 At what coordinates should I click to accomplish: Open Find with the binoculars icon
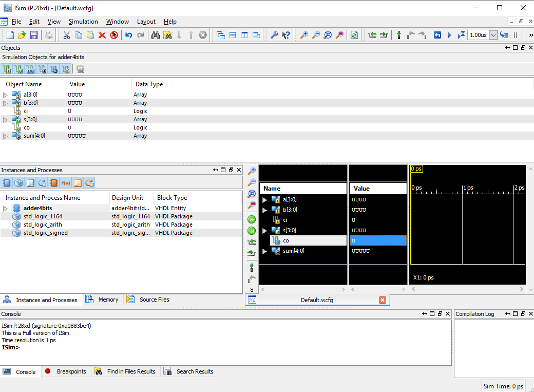point(155,35)
